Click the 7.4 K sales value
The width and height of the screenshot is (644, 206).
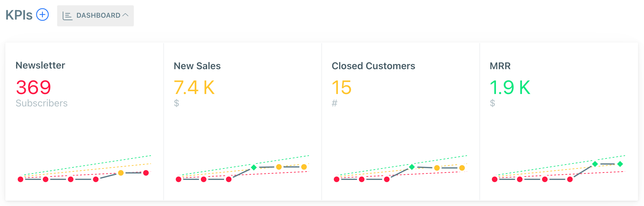click(194, 87)
